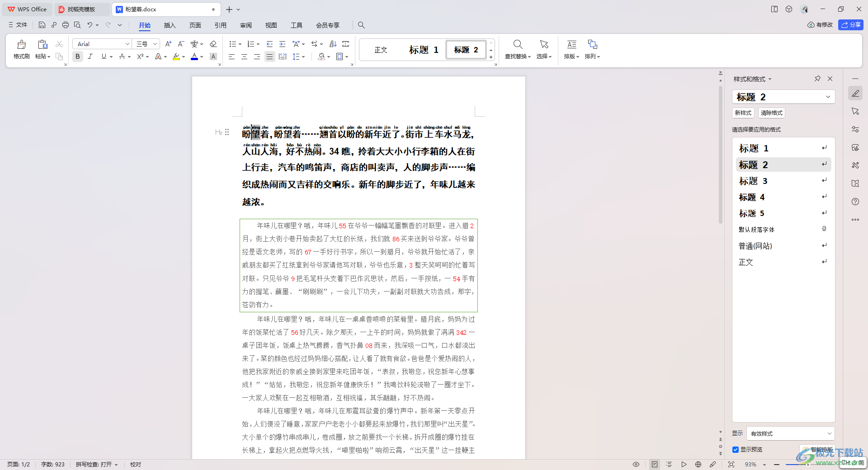Screen dimensions: 868x470
Task: Expand the styles gallery dropdown
Action: point(491,57)
